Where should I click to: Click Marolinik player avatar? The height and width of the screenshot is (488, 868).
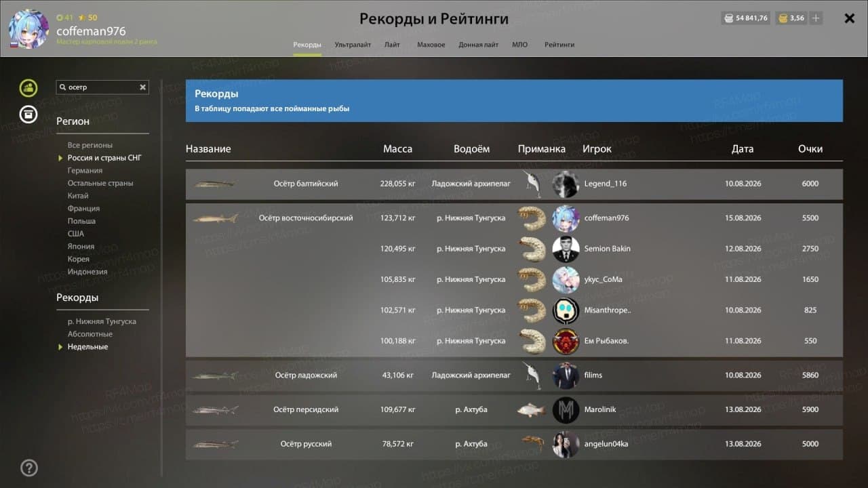566,410
